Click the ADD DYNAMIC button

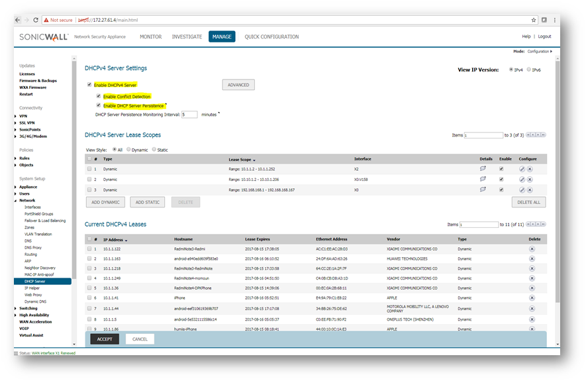pos(105,202)
